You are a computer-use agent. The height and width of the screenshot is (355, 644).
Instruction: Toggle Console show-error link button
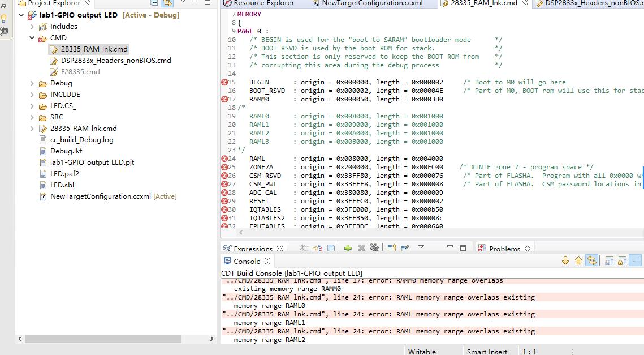[x=591, y=260]
